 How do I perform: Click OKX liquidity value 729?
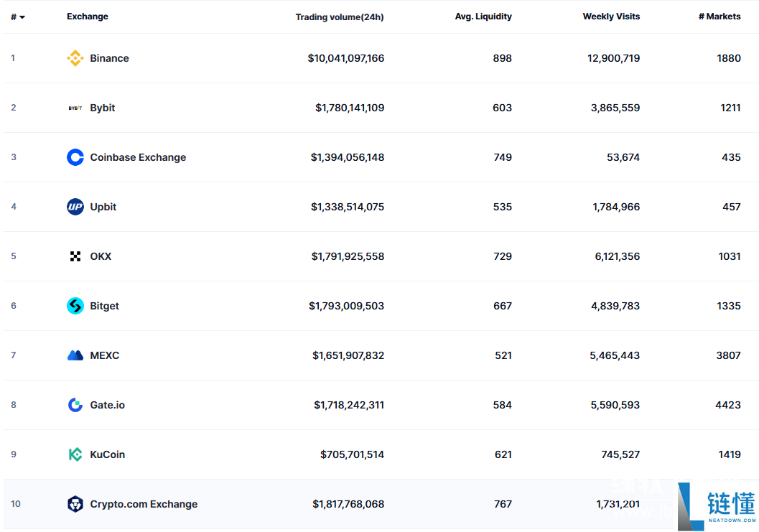click(503, 256)
